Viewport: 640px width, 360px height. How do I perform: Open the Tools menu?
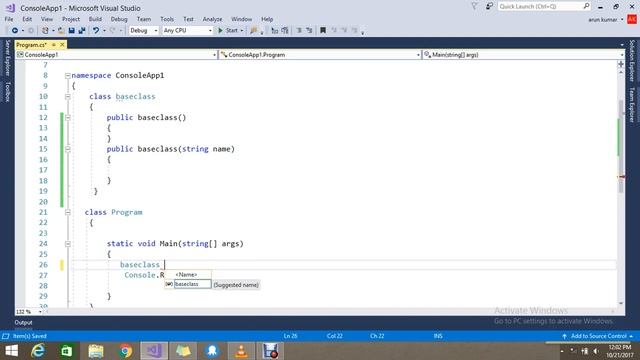[x=167, y=19]
